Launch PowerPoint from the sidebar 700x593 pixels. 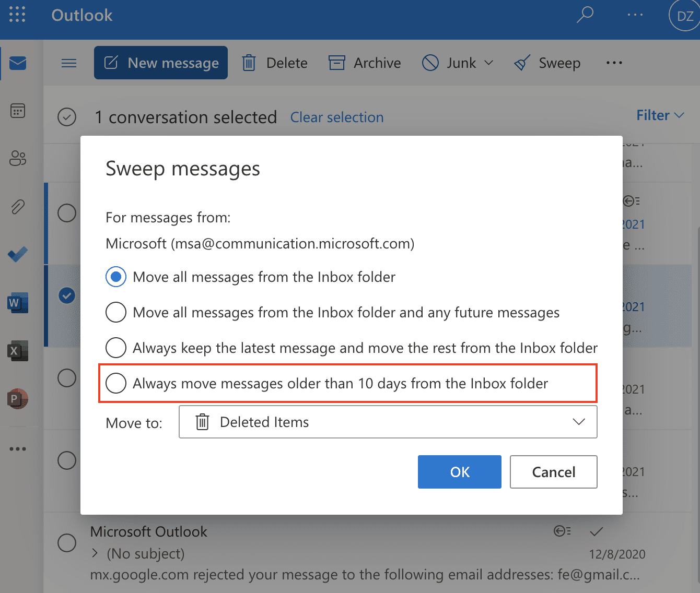pos(18,399)
